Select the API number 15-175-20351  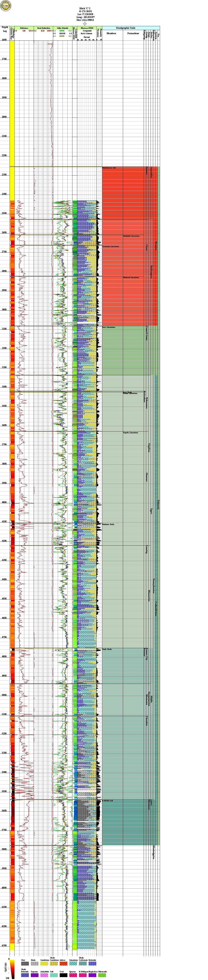[85, 11]
